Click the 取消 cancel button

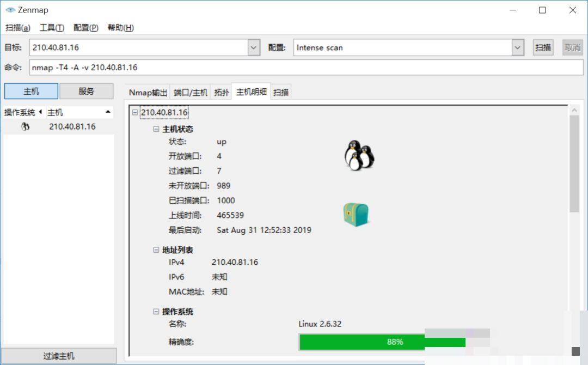click(572, 47)
